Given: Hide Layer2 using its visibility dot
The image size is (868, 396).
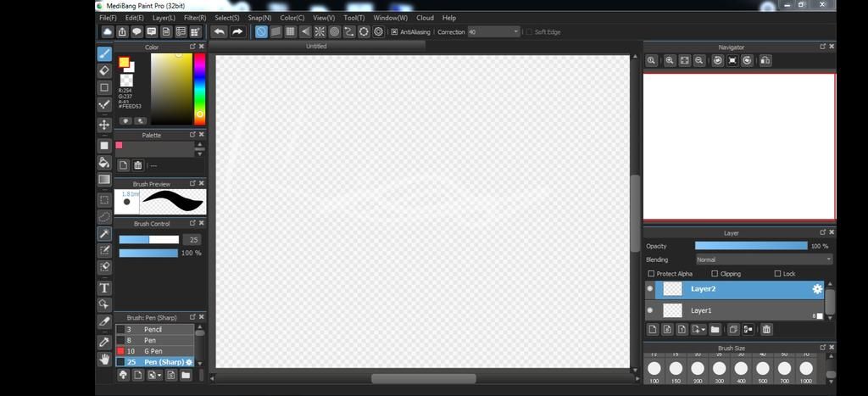Looking at the screenshot, I should tap(649, 289).
